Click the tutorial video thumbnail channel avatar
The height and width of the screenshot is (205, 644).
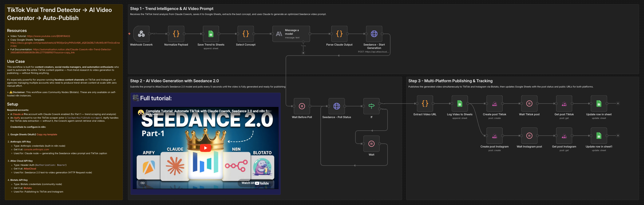coord(141,112)
